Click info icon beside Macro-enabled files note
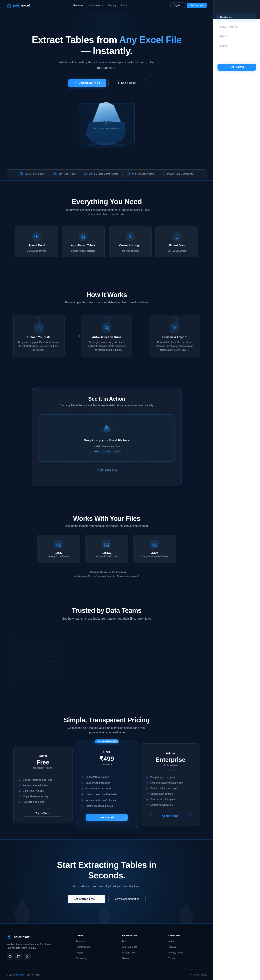Image resolution: width=260 pixels, height=980 pixels. (x=76, y=576)
